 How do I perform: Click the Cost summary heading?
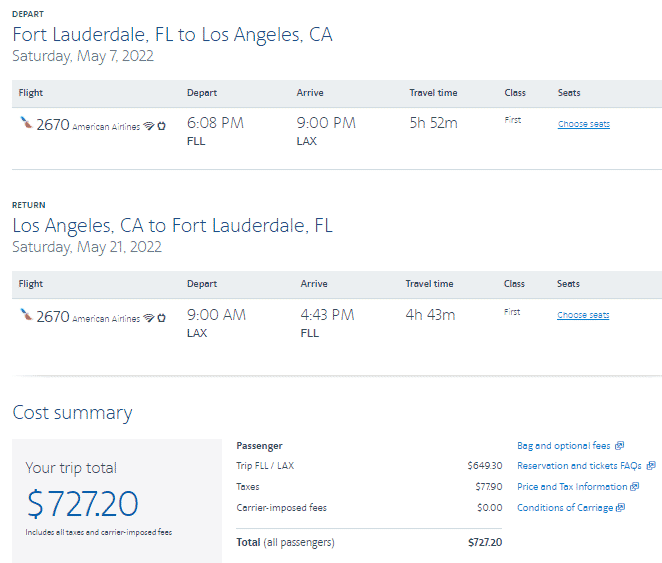72,413
